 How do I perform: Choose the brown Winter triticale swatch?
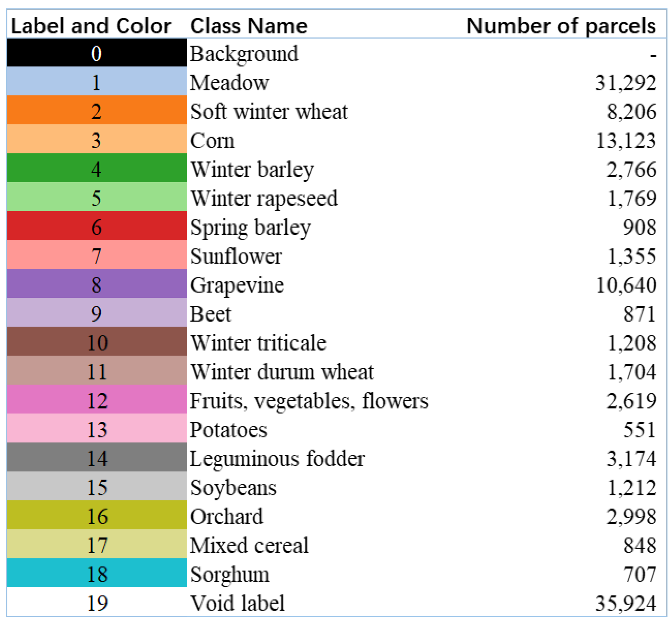click(97, 343)
